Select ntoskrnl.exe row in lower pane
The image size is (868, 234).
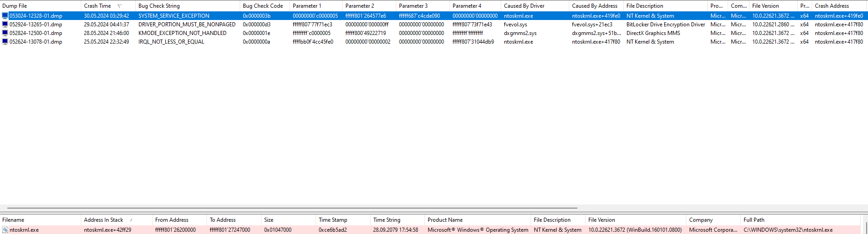[430, 230]
